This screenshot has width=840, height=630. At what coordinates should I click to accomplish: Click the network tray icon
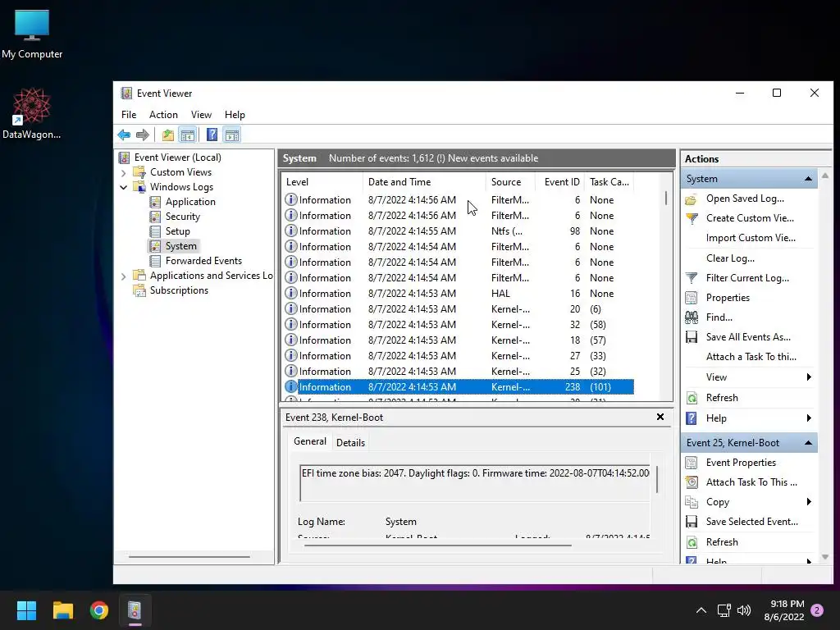(x=724, y=610)
